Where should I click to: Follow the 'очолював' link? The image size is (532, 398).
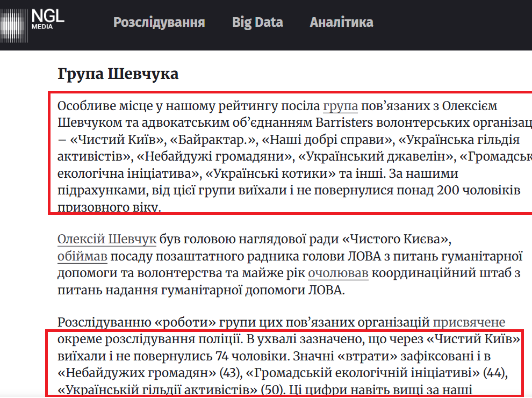338,273
